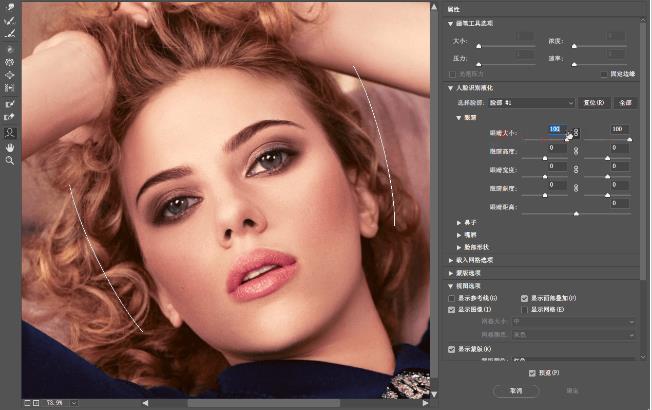Select the Bloat tool
The width and height of the screenshot is (652, 410).
pos(10,75)
